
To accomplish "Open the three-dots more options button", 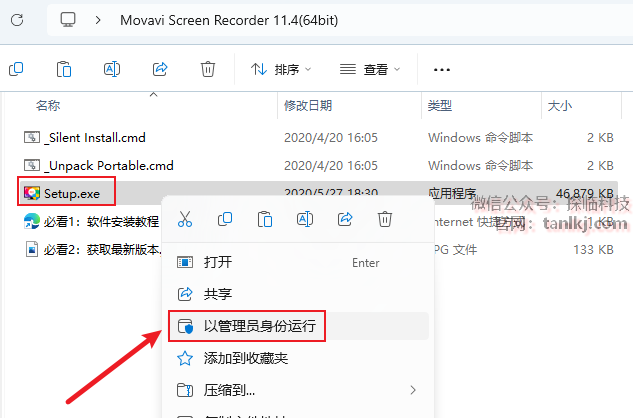I will click(442, 70).
